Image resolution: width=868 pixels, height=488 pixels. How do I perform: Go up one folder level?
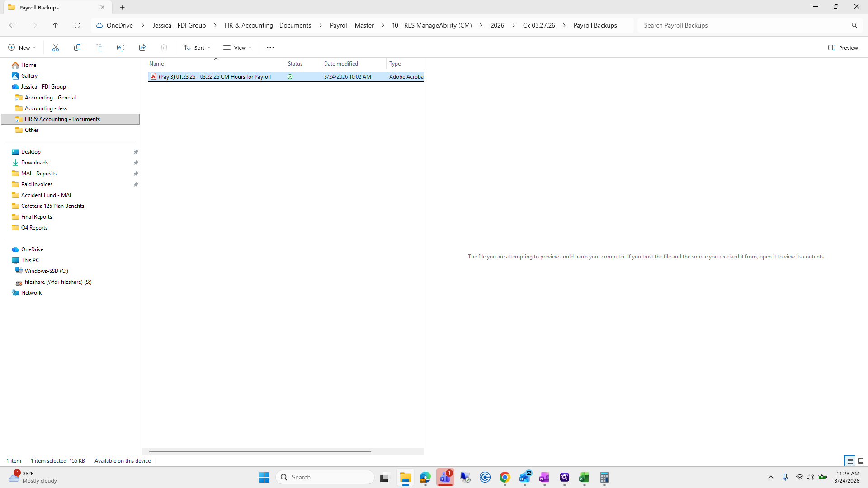pos(56,25)
